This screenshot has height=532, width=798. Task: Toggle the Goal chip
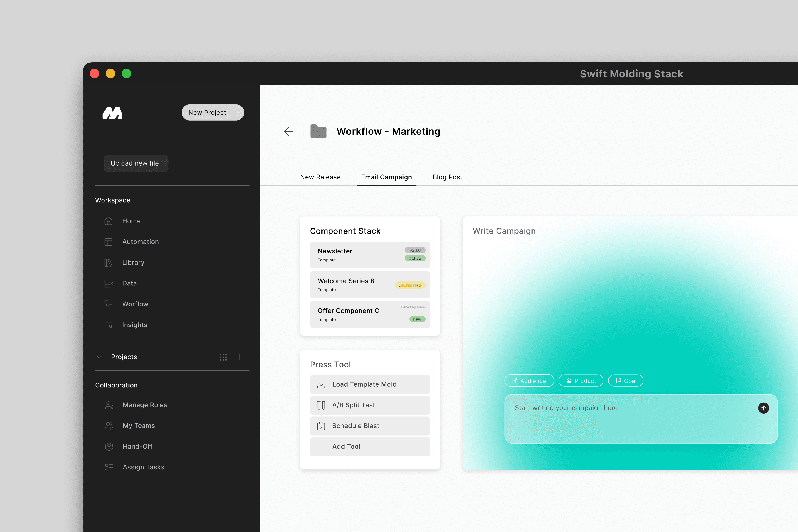pyautogui.click(x=626, y=381)
